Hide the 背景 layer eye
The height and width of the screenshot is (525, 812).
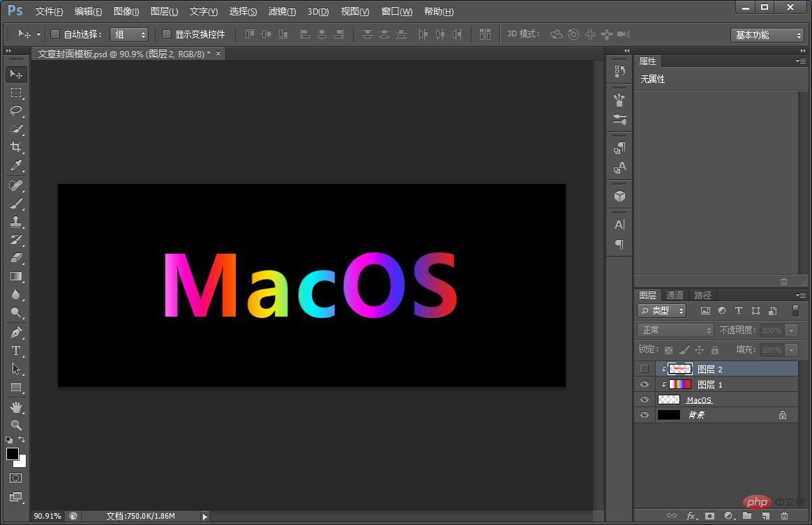coord(644,416)
